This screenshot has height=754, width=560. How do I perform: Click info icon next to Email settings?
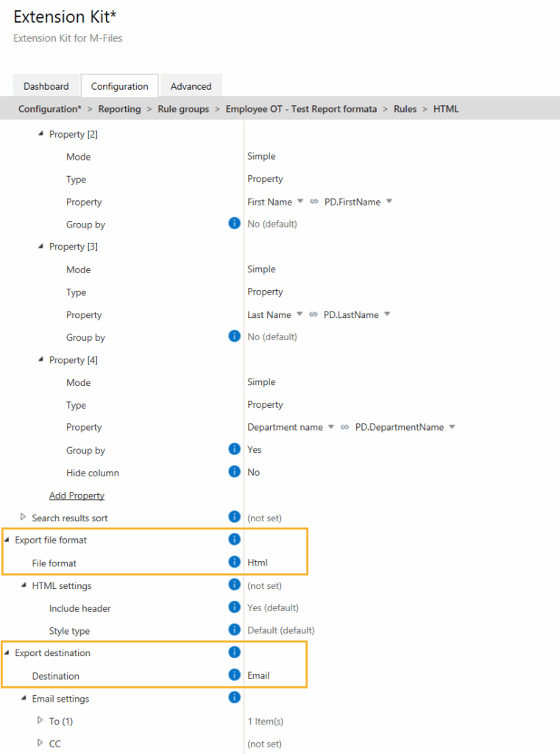(x=234, y=697)
